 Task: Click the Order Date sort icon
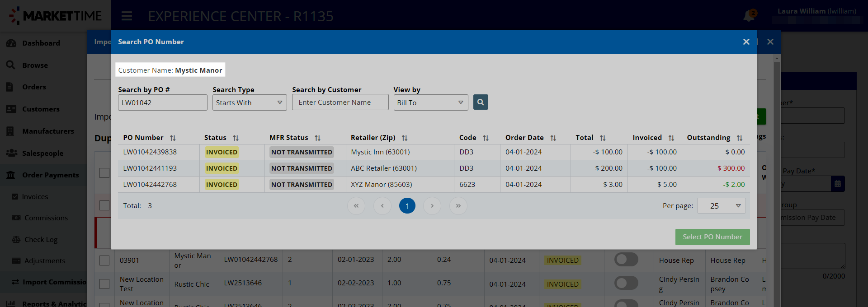pos(553,138)
